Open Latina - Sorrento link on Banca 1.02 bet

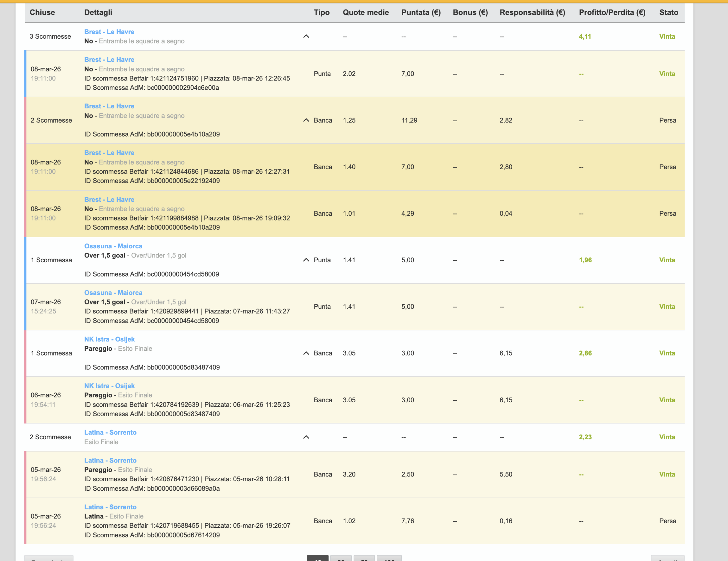[x=110, y=507]
